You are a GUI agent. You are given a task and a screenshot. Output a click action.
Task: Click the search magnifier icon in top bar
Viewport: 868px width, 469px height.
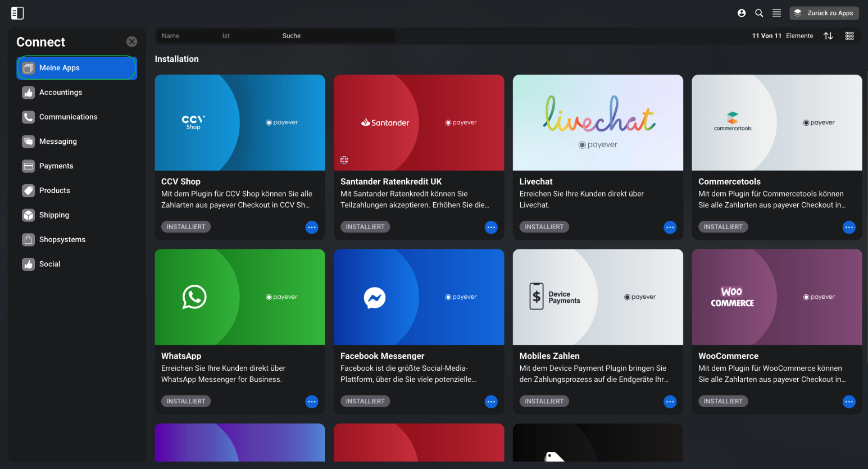[x=759, y=13]
